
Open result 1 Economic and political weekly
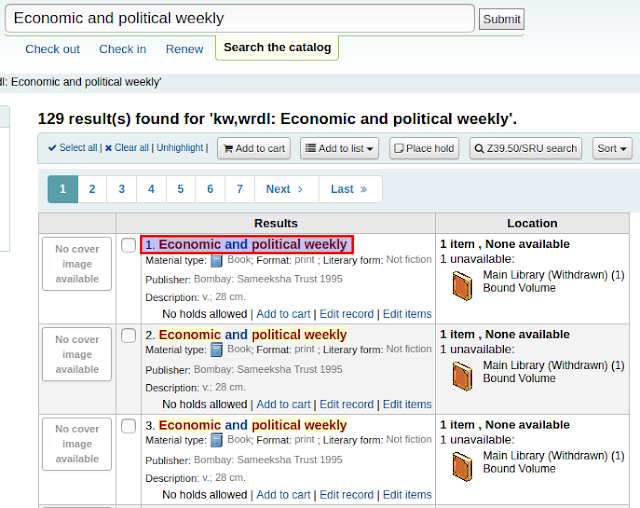click(x=253, y=244)
